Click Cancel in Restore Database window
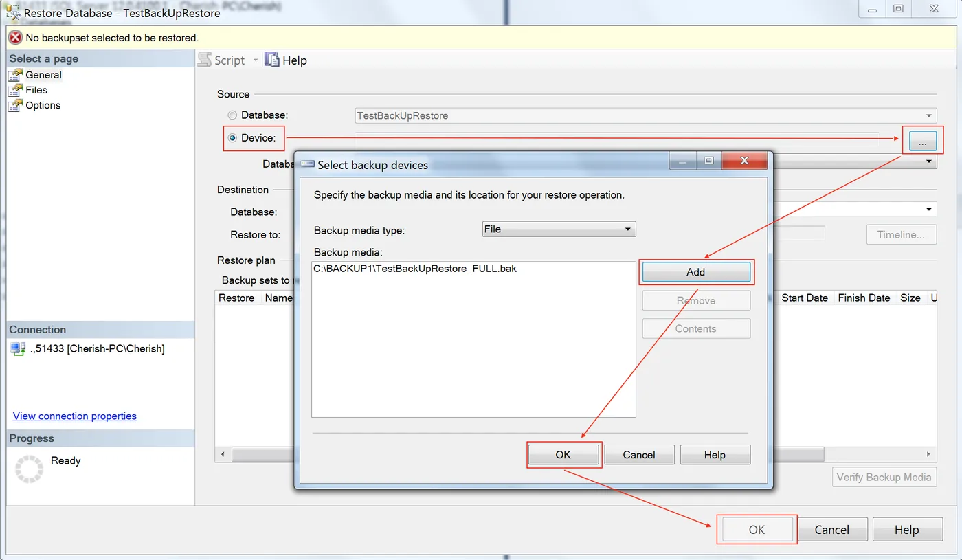The height and width of the screenshot is (560, 962). pos(832,530)
